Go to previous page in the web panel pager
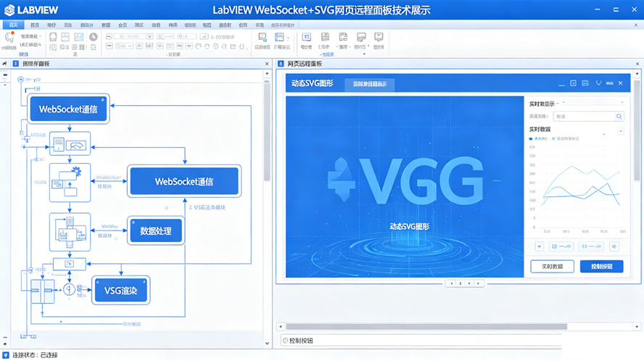This screenshot has height=361, width=644. pos(451,283)
